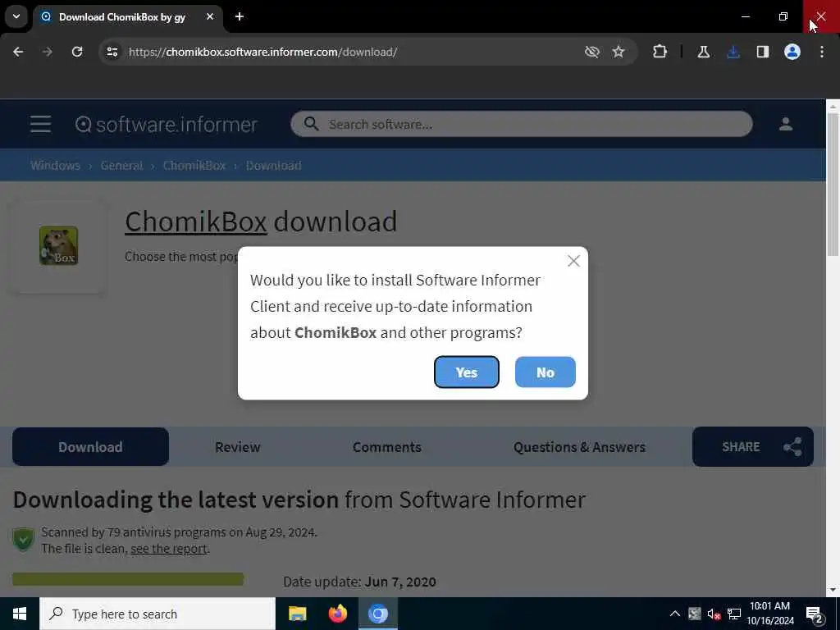840x630 pixels.
Task: Expand the tab search dropdown
Action: [16, 16]
